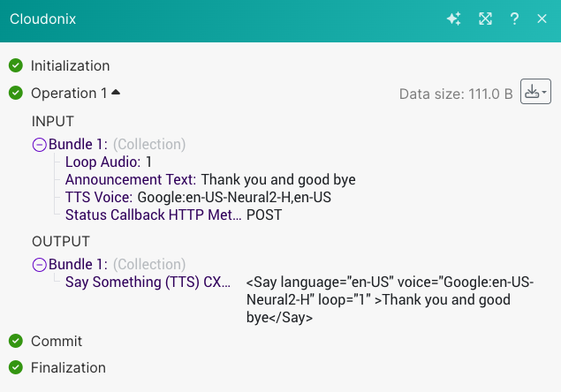Click the Initialization green check icon

[x=15, y=65]
